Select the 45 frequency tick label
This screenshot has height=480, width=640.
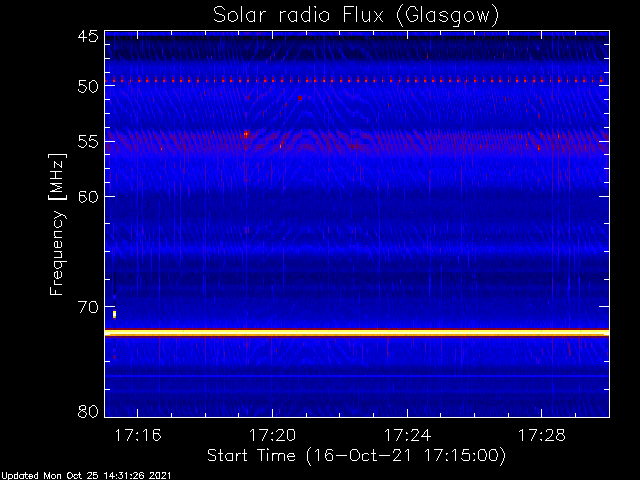(88, 36)
